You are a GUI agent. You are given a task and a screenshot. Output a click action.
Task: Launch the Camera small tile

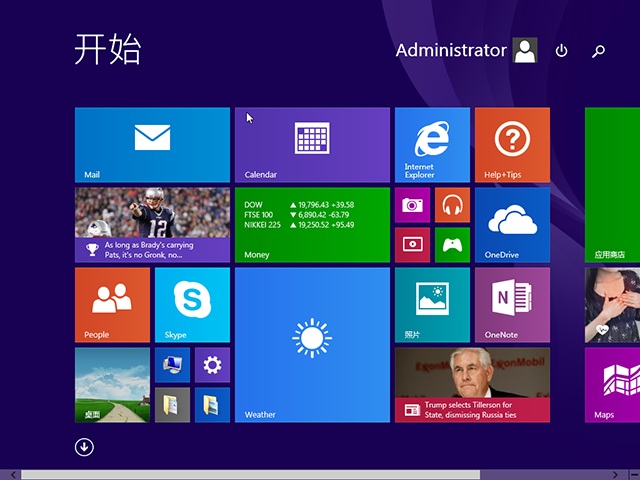[412, 205]
